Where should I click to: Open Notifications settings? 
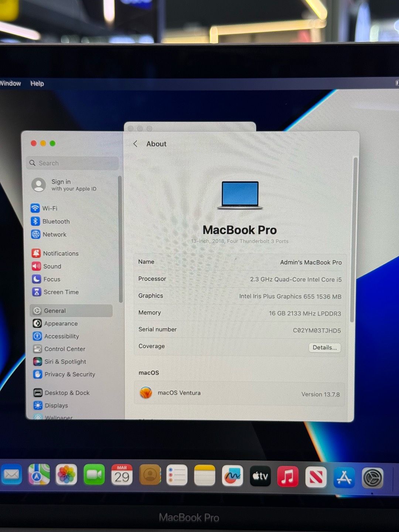coord(55,253)
